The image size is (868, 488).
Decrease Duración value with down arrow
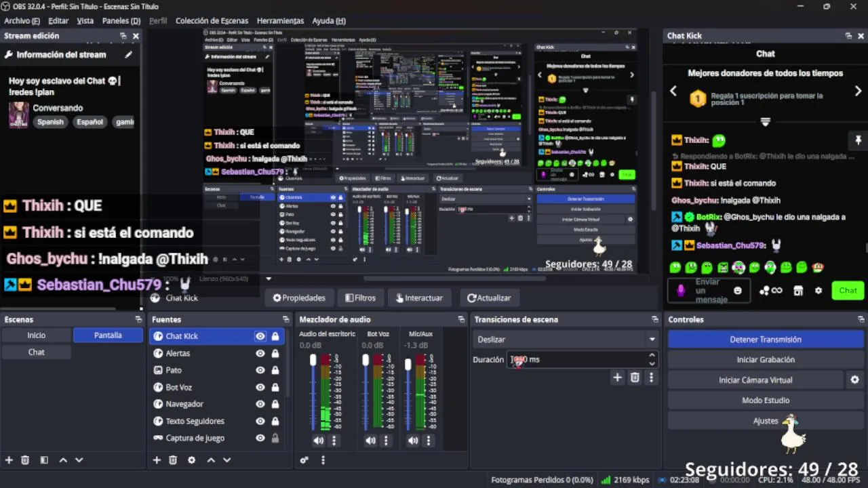(x=652, y=363)
